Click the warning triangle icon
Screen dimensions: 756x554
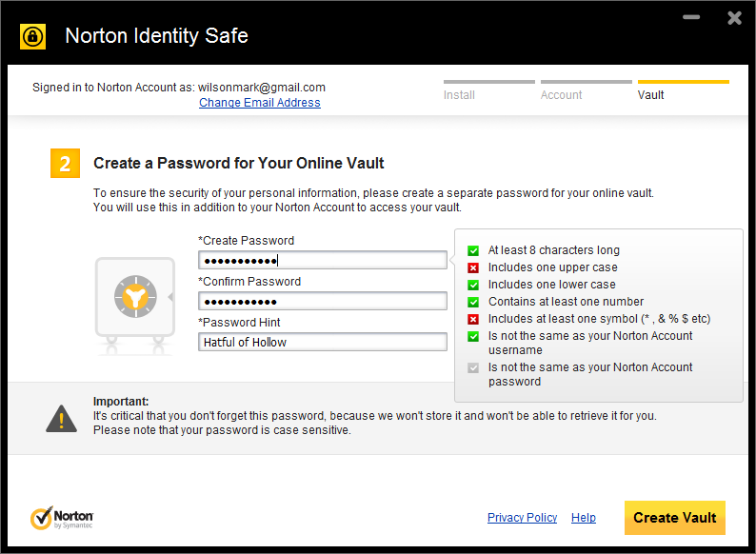tap(62, 417)
